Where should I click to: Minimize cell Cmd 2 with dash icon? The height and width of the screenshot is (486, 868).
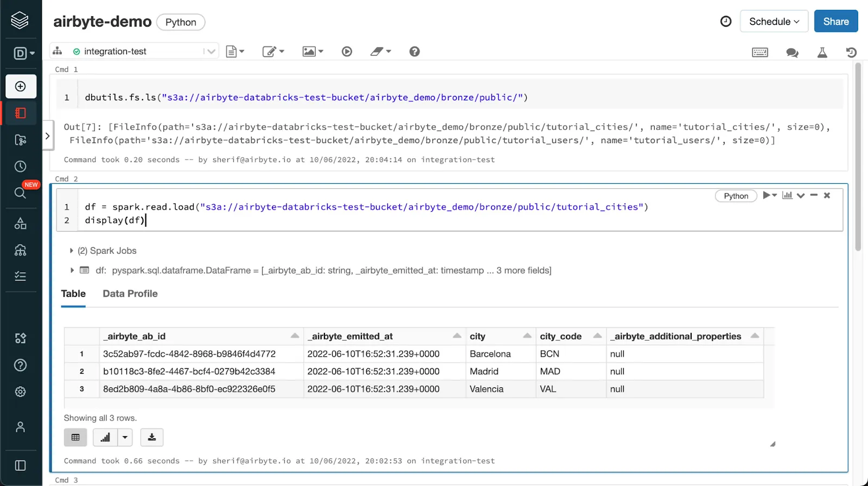(814, 195)
